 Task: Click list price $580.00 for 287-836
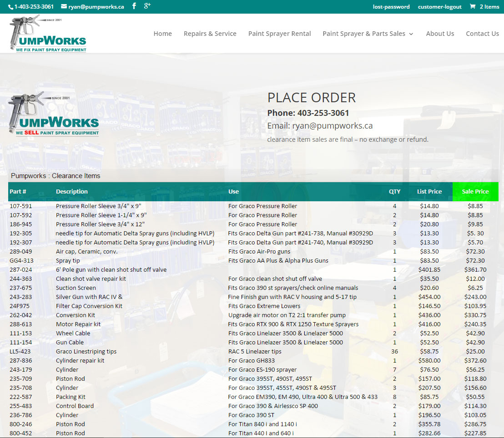pyautogui.click(x=429, y=361)
